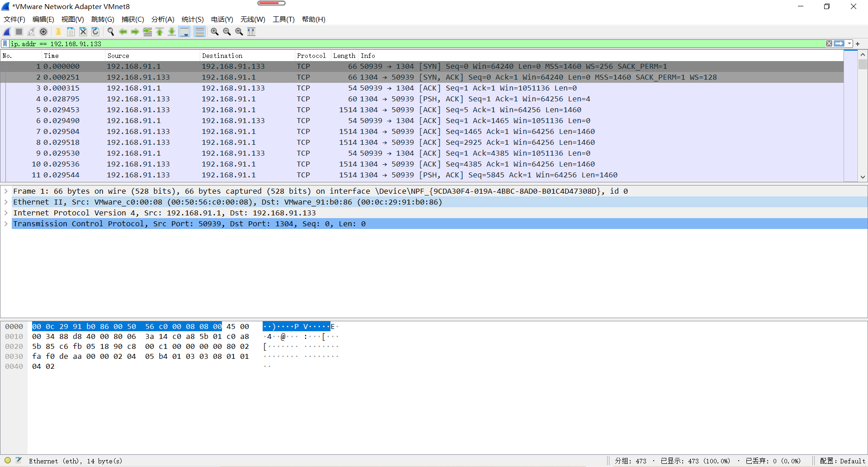Viewport: 868px width, 467px height.
Task: Open the 捕获(C) menu
Action: [x=133, y=19]
